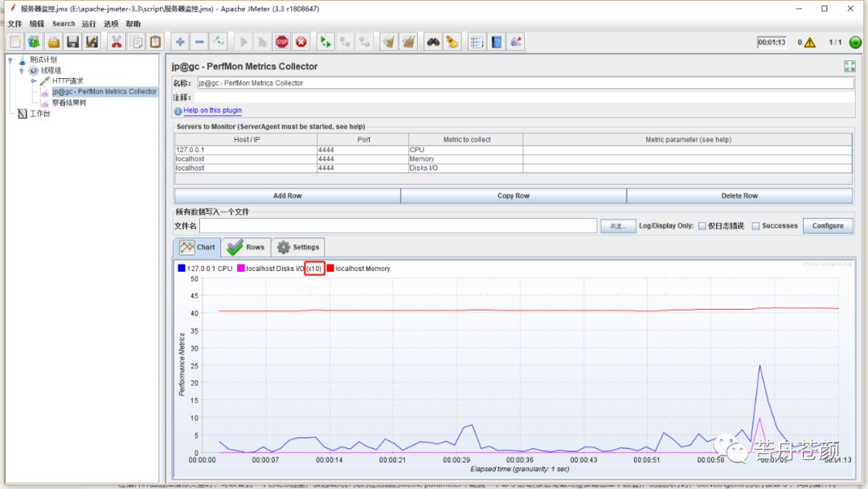This screenshot has width=868, height=489.
Task: Click the Search binoculars toolbar icon
Action: (x=433, y=42)
